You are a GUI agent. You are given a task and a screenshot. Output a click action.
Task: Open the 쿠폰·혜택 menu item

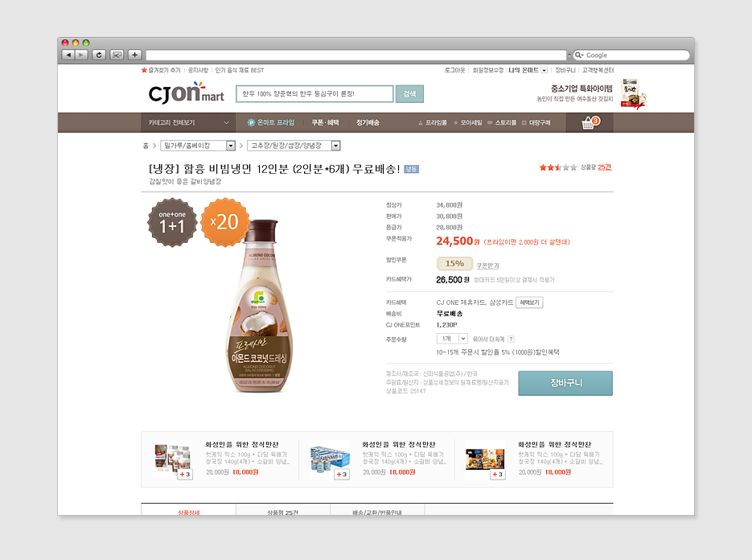[x=325, y=123]
